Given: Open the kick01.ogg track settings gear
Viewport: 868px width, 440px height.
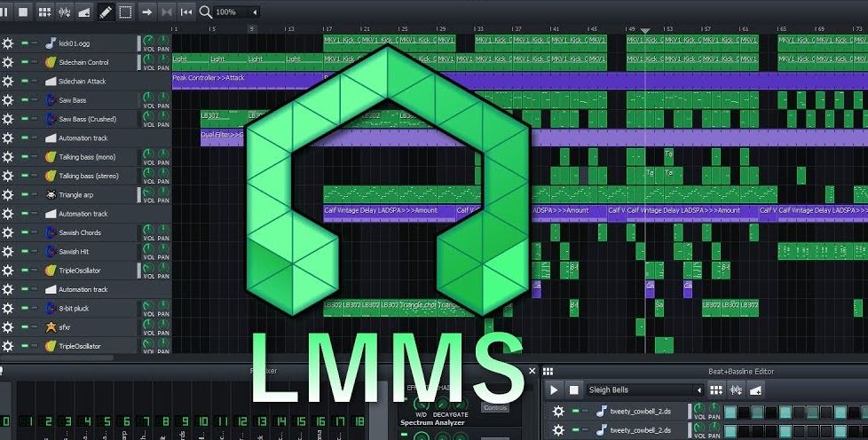Looking at the screenshot, I should click(7, 43).
